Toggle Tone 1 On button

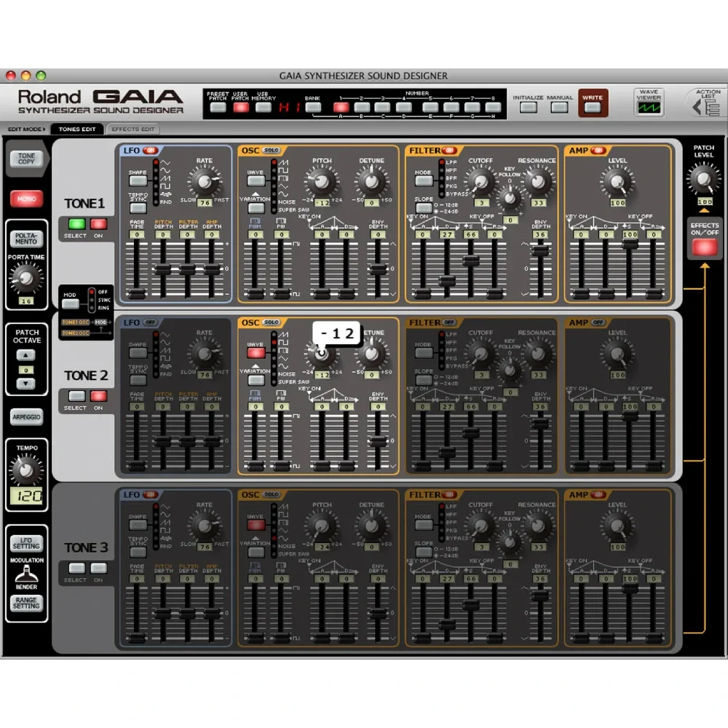(x=98, y=224)
